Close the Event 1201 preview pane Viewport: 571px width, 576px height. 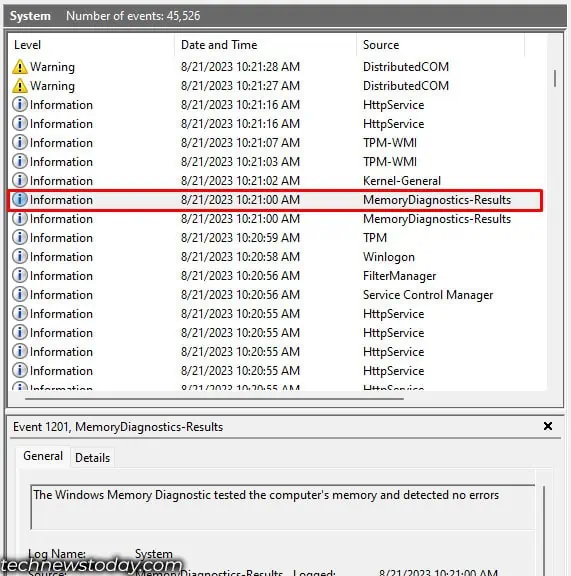click(x=548, y=426)
